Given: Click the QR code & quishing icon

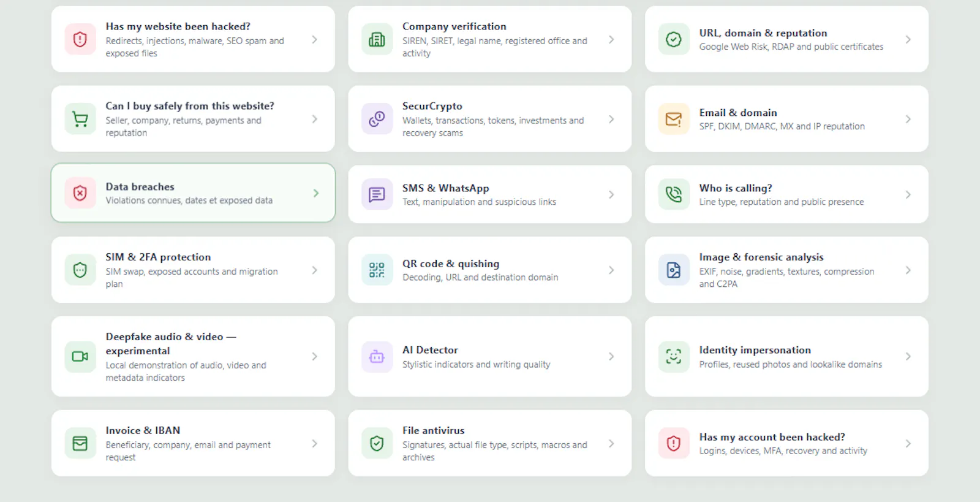Looking at the screenshot, I should pyautogui.click(x=377, y=270).
